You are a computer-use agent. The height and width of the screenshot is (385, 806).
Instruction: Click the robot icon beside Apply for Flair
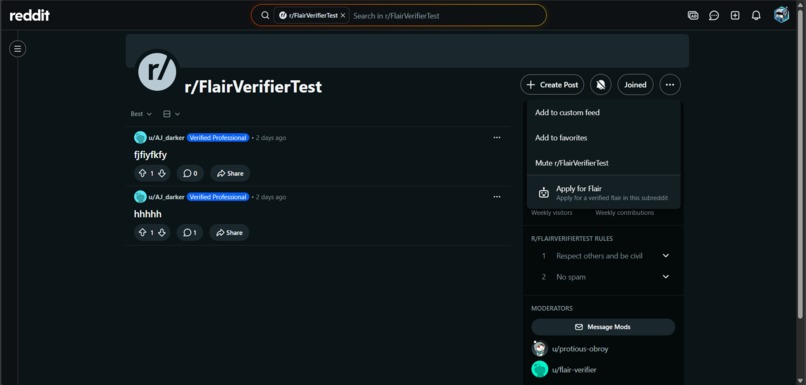[544, 193]
